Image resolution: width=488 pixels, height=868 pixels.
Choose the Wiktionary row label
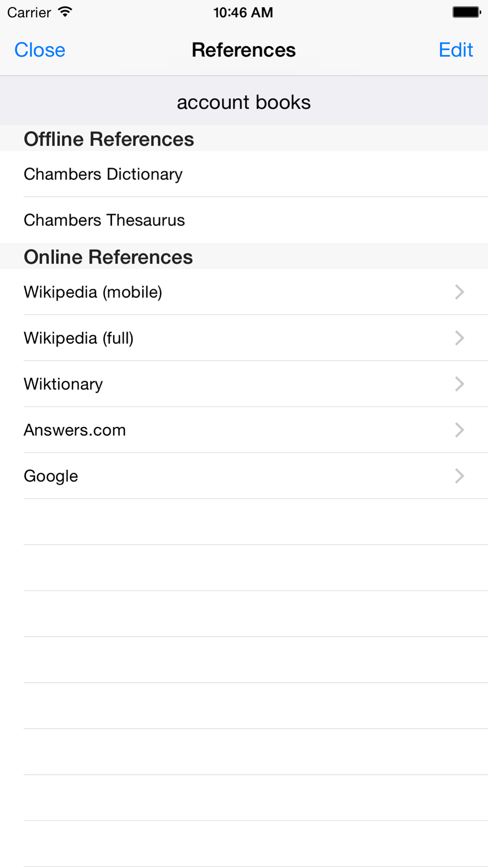(x=64, y=384)
